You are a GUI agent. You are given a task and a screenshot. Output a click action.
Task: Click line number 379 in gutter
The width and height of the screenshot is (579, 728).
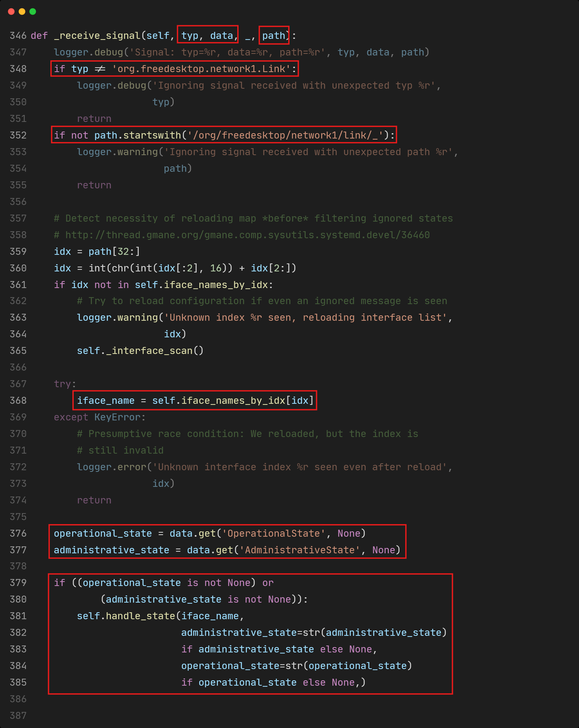coord(18,583)
